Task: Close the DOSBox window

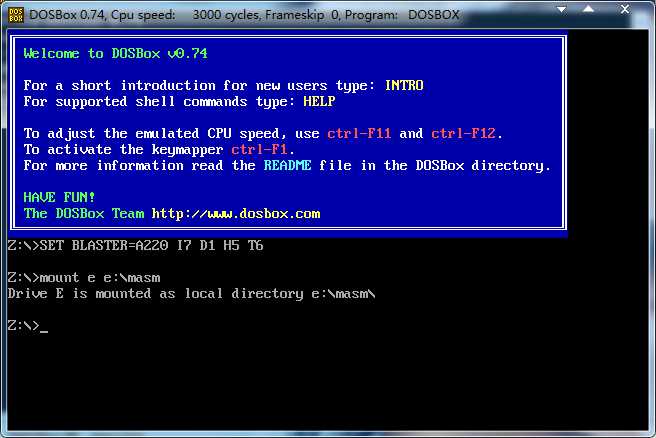Action: tap(625, 9)
